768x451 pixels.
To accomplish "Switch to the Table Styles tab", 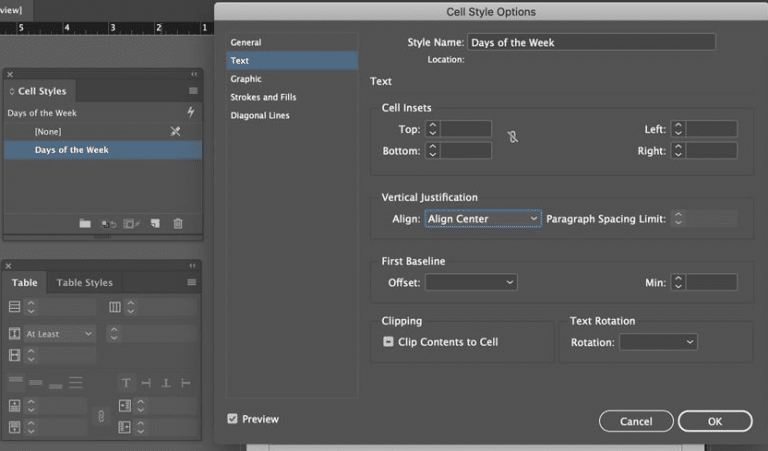I will (85, 283).
